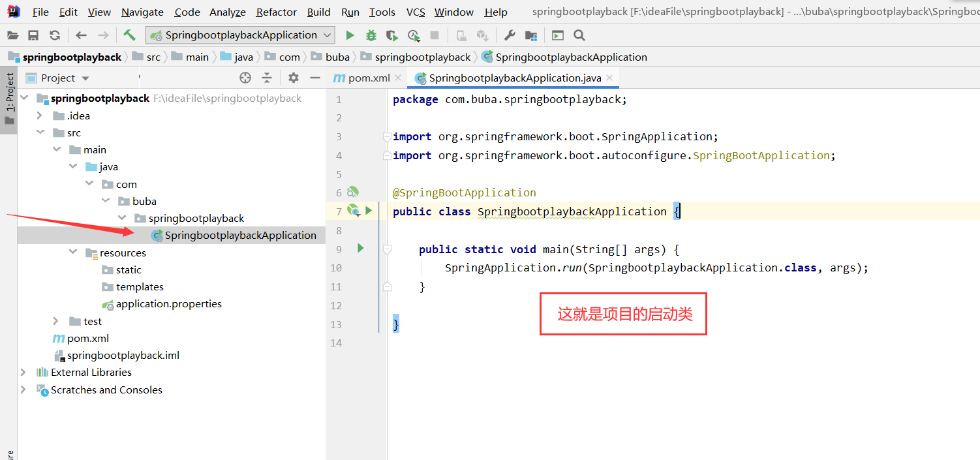This screenshot has width=980, height=460.
Task: Open the Help menu
Action: (496, 12)
